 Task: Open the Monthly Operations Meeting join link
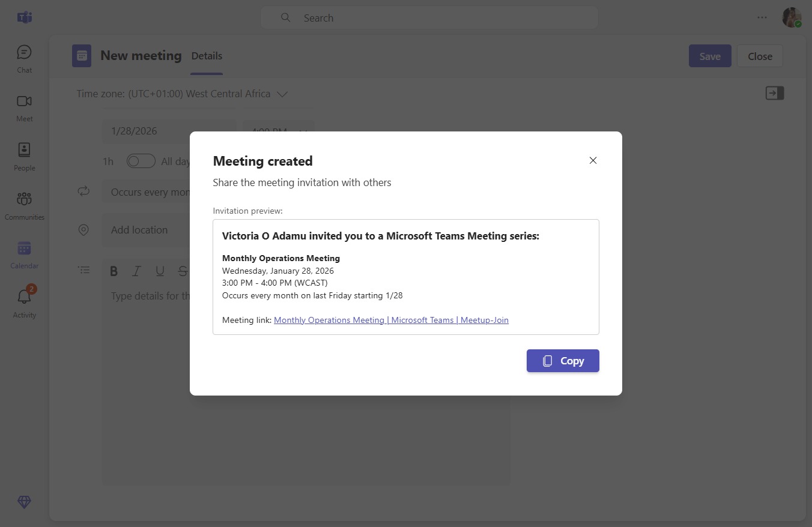tap(391, 320)
